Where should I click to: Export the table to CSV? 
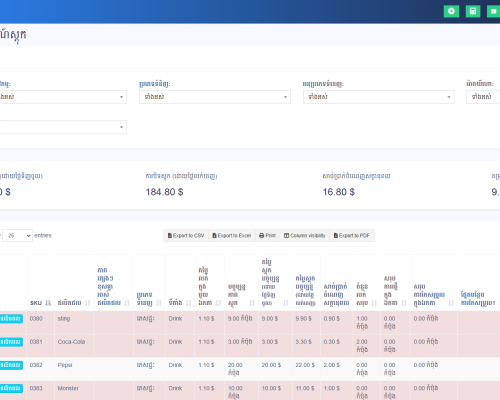pos(186,235)
